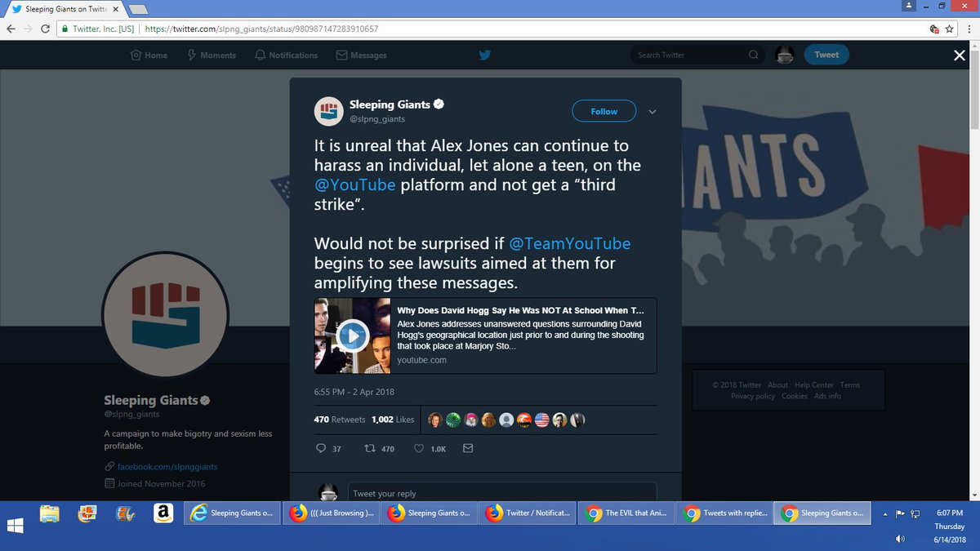Viewport: 980px width, 551px height.
Task: Click in the Search Twitter input box
Action: click(x=690, y=55)
